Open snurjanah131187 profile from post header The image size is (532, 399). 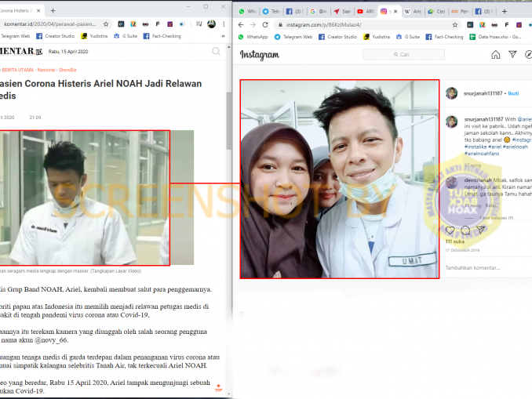click(483, 93)
